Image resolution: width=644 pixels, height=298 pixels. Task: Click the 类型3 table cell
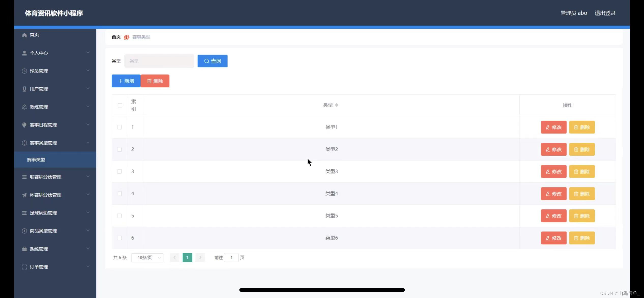pyautogui.click(x=332, y=171)
